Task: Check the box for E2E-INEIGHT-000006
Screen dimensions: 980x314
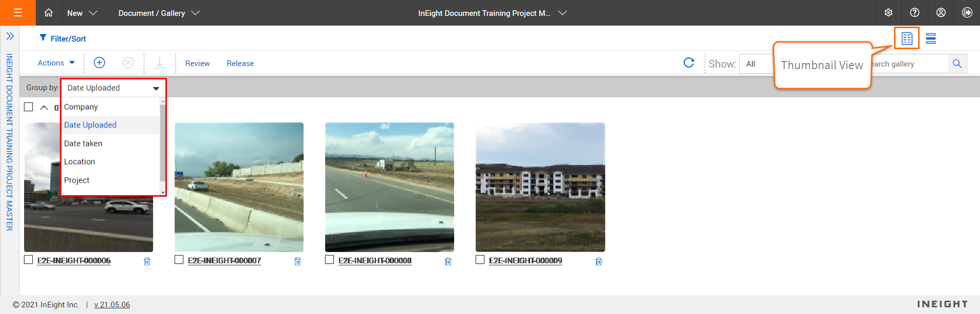Action: point(29,260)
